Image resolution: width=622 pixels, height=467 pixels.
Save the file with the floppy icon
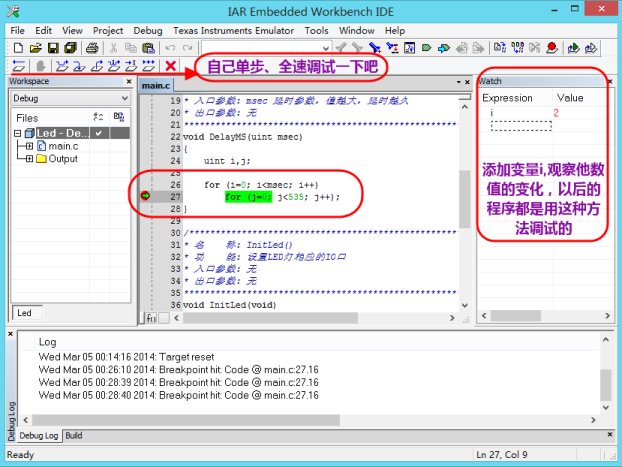[x=53, y=48]
